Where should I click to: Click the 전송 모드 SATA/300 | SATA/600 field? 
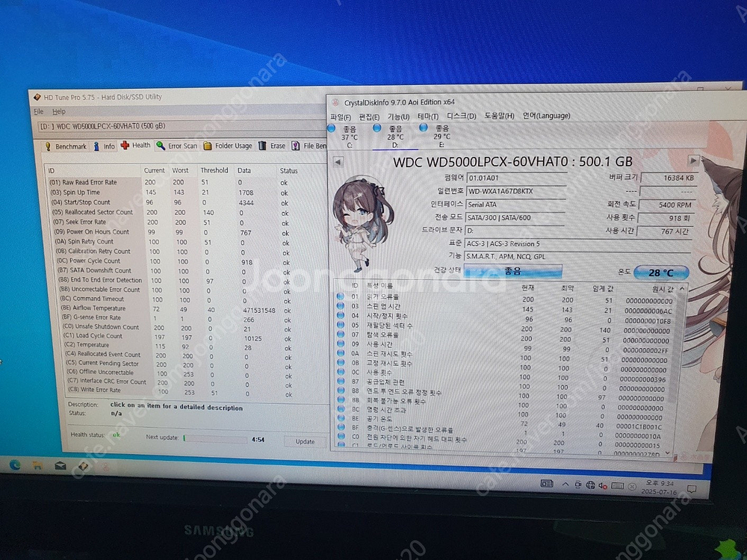click(515, 217)
